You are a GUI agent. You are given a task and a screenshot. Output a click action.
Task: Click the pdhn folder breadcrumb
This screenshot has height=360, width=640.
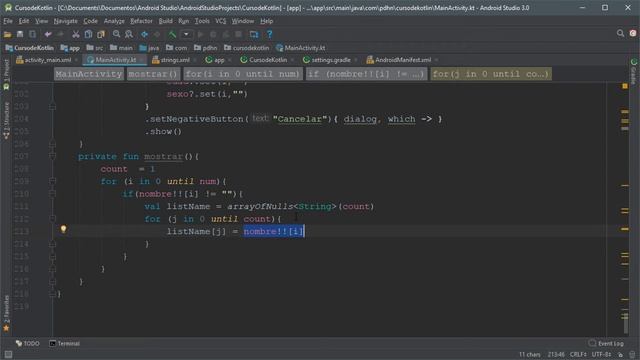(206, 48)
